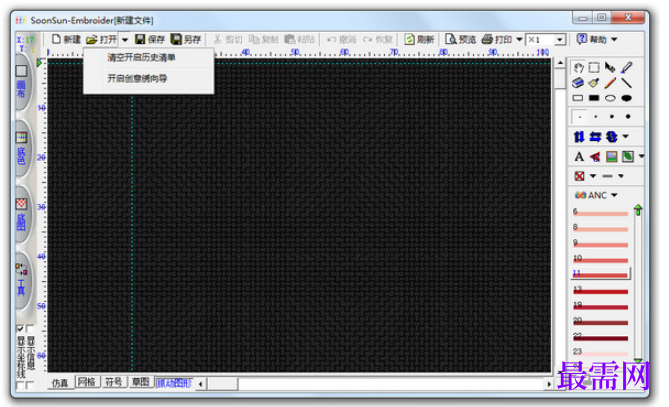Toggle the Open button's dropdown arrow

point(125,40)
